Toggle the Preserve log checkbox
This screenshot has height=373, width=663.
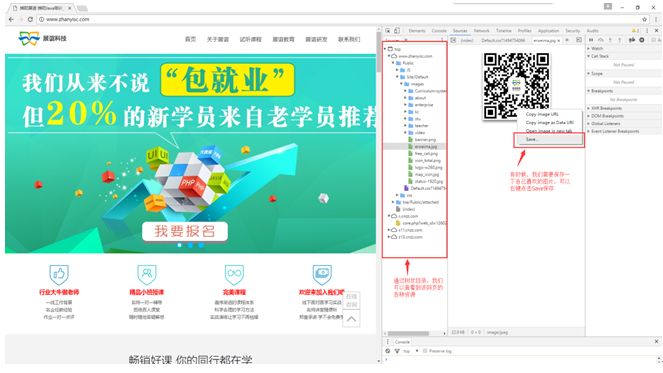[425, 351]
